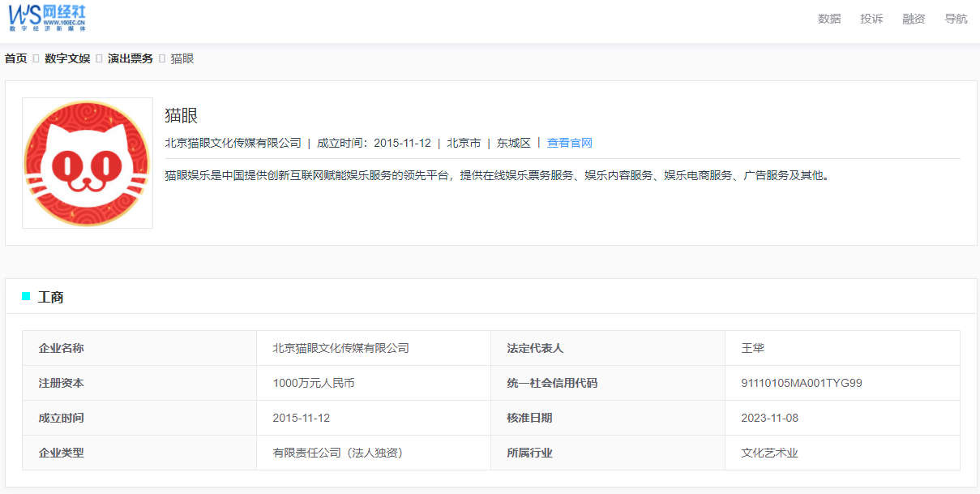
Task: Click the 猫眼 company title heading
Action: pyautogui.click(x=182, y=115)
